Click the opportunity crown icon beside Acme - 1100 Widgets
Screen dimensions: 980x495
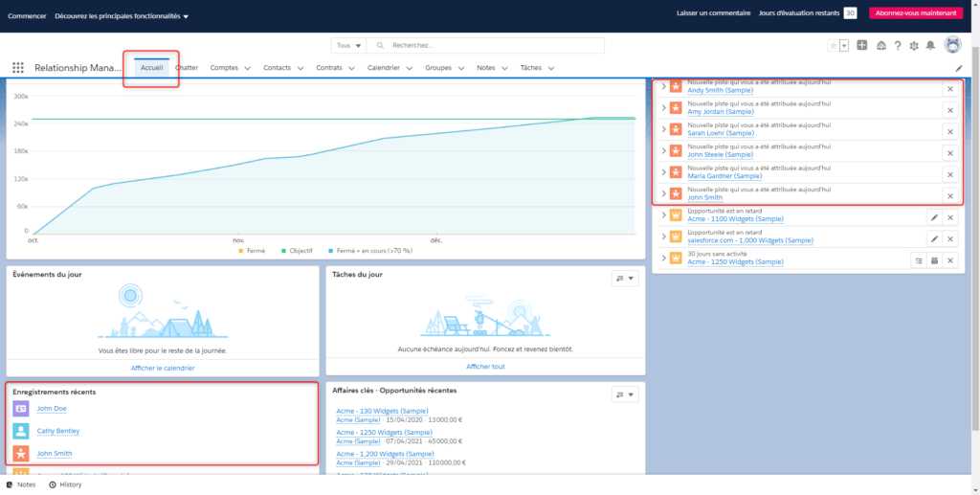point(676,215)
